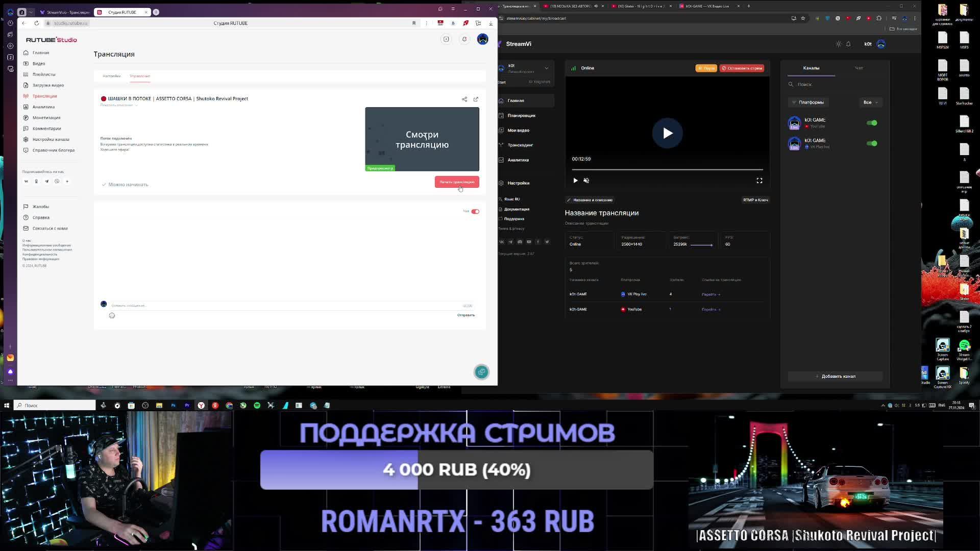Expand the Все platforms filter dropdown
This screenshot has height=551, width=980.
coord(870,102)
